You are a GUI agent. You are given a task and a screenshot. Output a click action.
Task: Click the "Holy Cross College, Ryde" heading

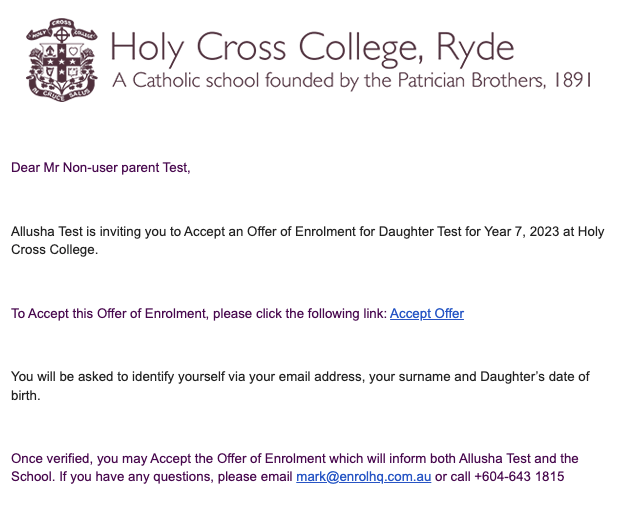click(312, 45)
